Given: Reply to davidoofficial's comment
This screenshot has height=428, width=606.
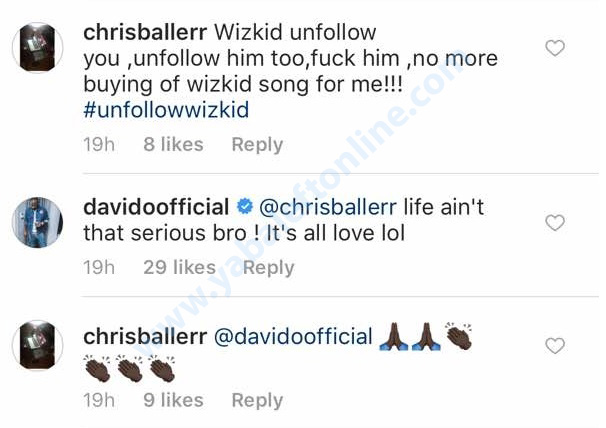Looking at the screenshot, I should (269, 268).
